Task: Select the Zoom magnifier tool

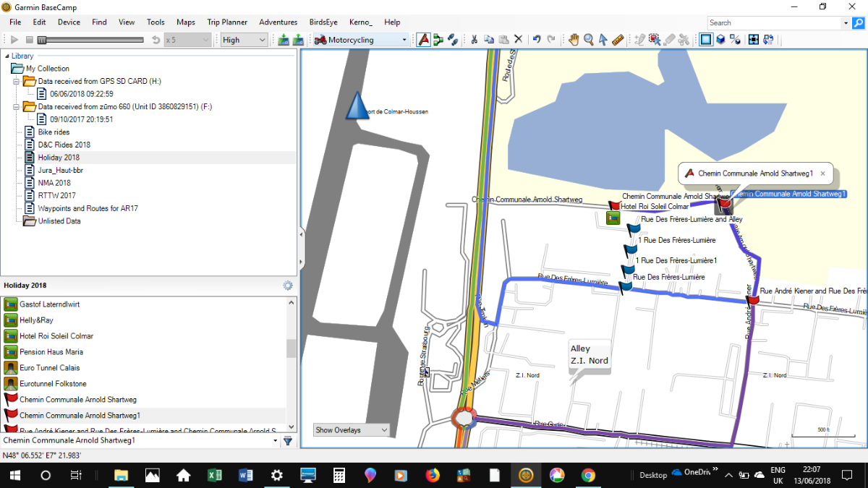Action: [x=589, y=40]
